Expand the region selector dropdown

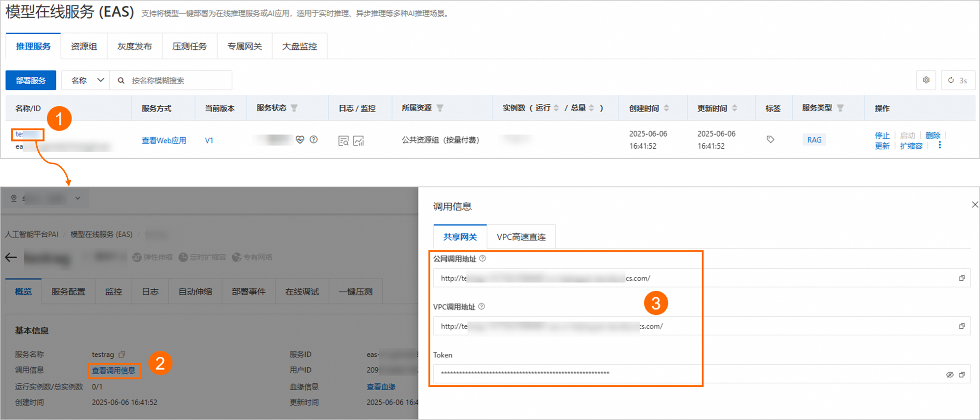click(77, 198)
